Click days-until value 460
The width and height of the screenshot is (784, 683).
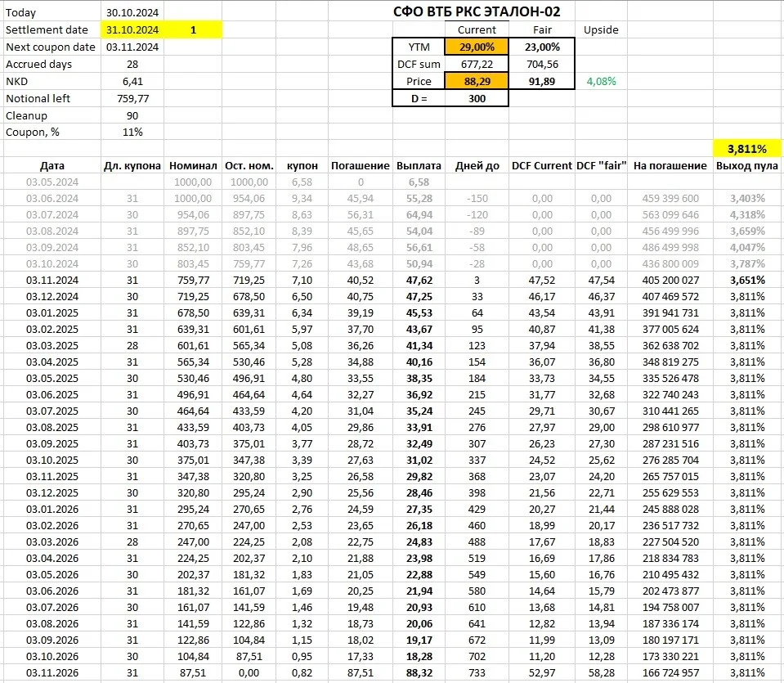[x=477, y=525]
